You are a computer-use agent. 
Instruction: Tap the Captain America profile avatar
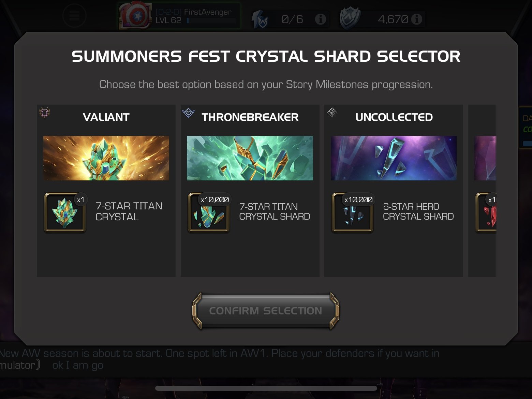(135, 16)
